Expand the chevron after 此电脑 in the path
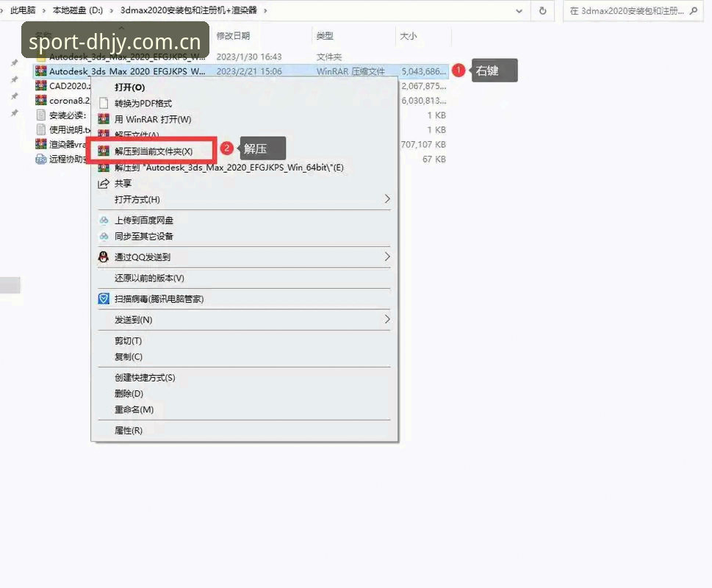This screenshot has height=588, width=712. click(44, 10)
